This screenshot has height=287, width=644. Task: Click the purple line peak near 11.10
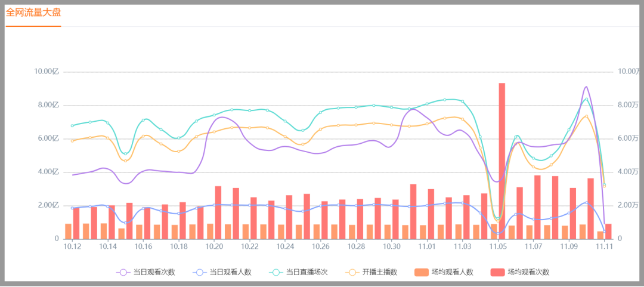[x=586, y=87]
